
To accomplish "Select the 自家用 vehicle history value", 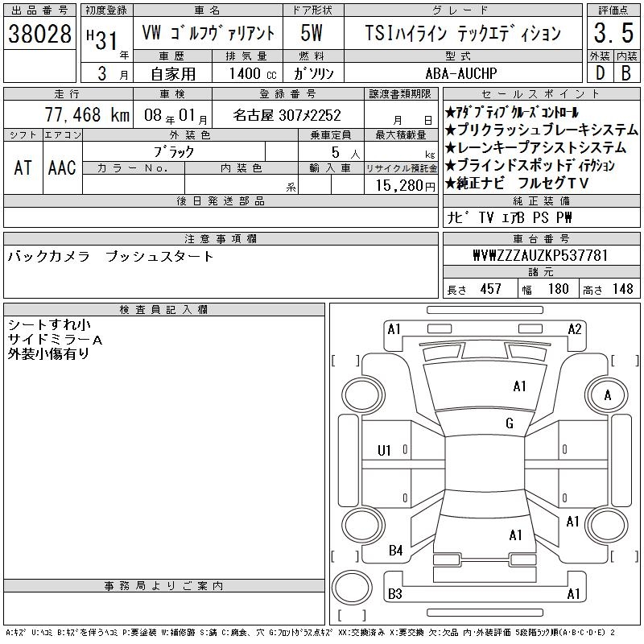I will pyautogui.click(x=173, y=74).
